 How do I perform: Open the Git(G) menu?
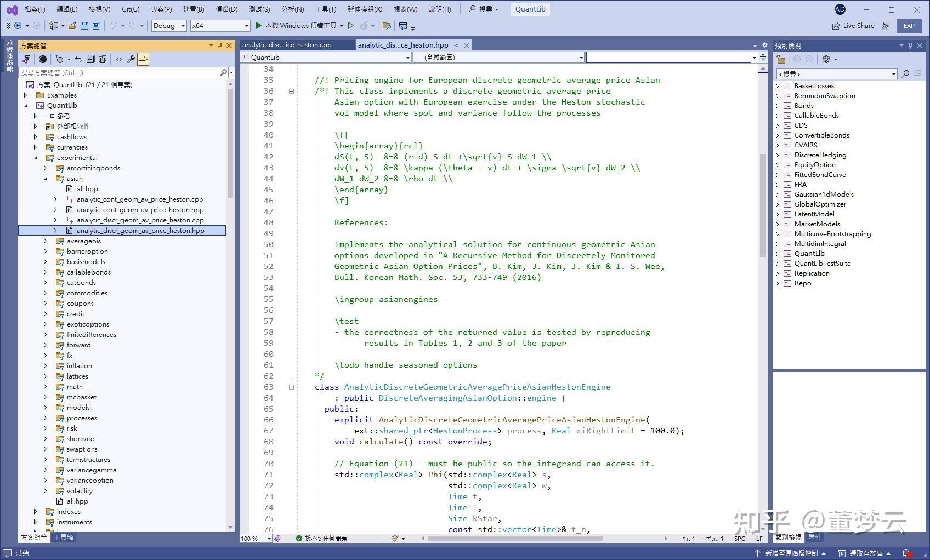coord(131,9)
